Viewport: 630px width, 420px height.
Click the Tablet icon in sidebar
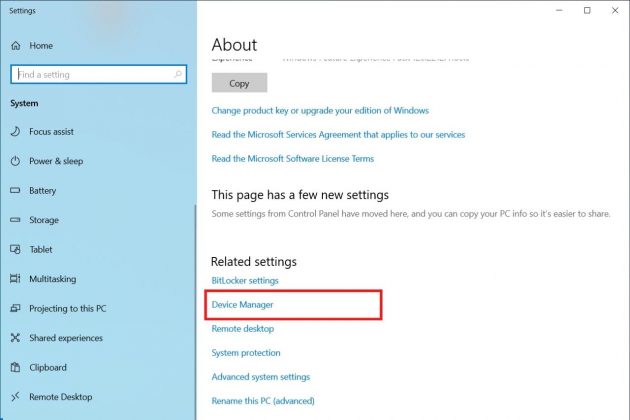15,249
